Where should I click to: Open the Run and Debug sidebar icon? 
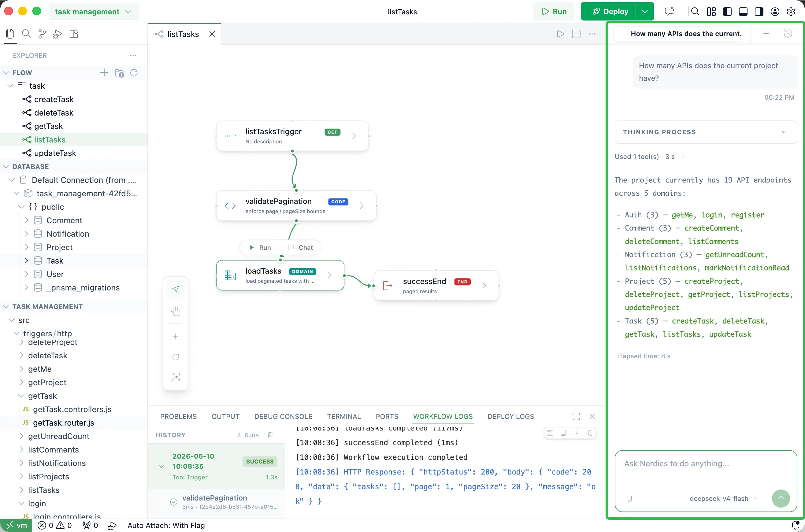[58, 34]
